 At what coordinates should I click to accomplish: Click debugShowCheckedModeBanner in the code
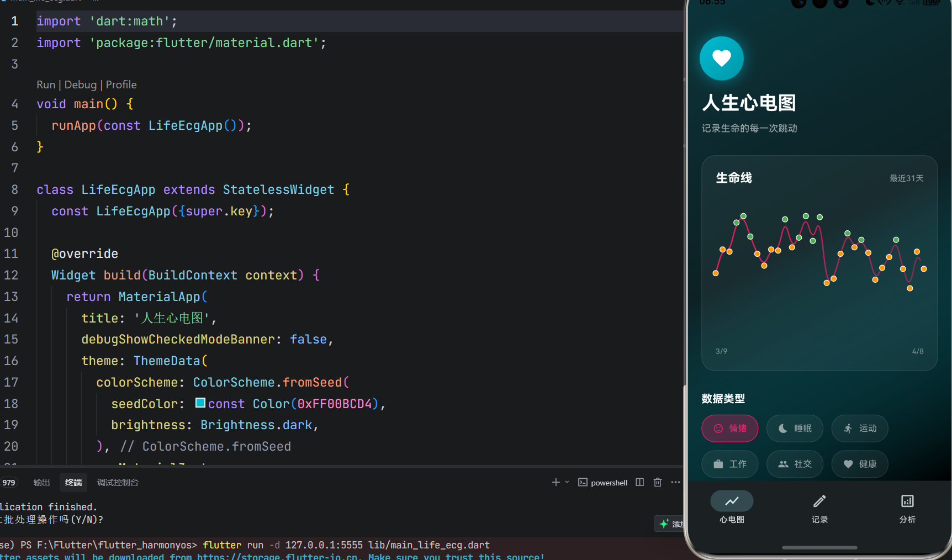tap(178, 339)
